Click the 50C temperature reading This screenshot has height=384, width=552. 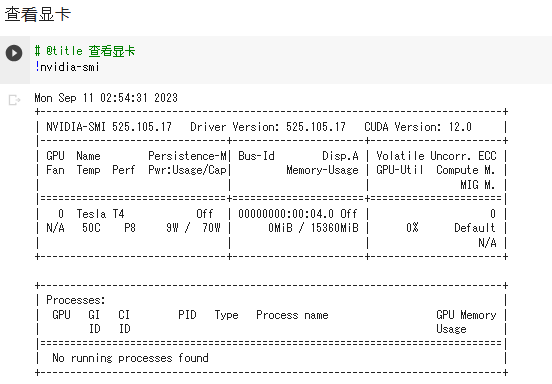pos(91,228)
